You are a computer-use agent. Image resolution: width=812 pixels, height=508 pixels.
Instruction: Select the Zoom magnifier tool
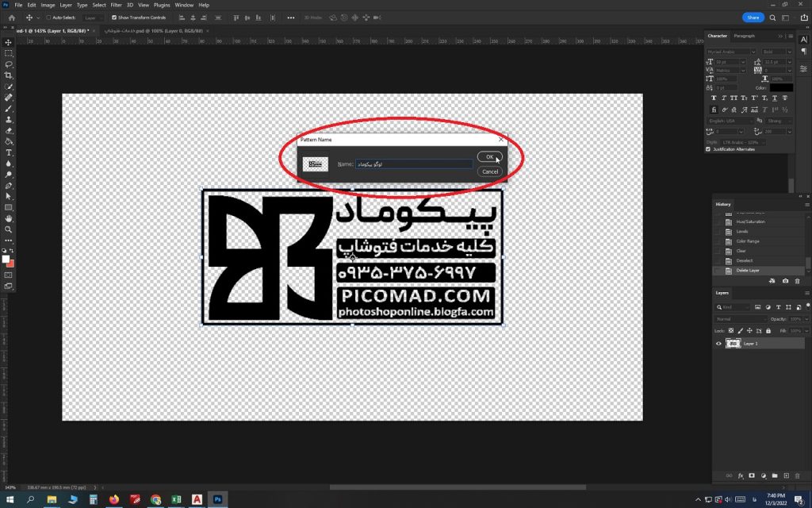coord(8,229)
